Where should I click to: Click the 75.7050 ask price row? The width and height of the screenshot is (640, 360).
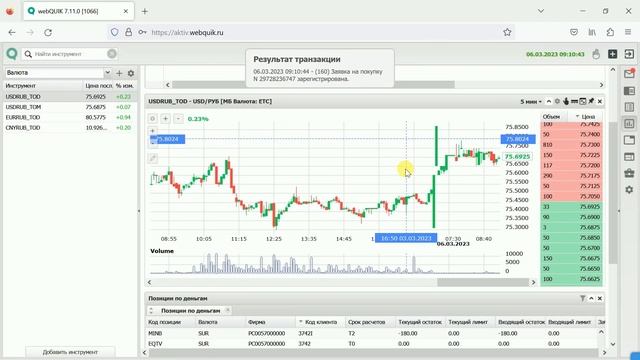click(571, 196)
